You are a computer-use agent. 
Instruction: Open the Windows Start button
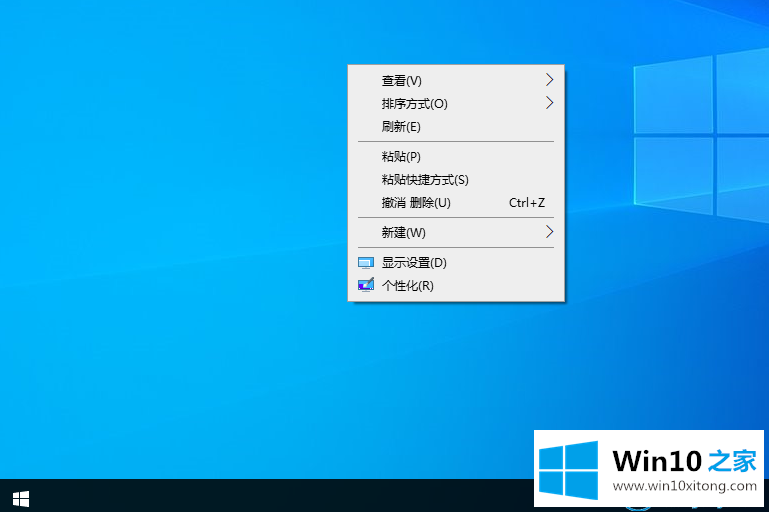20,497
